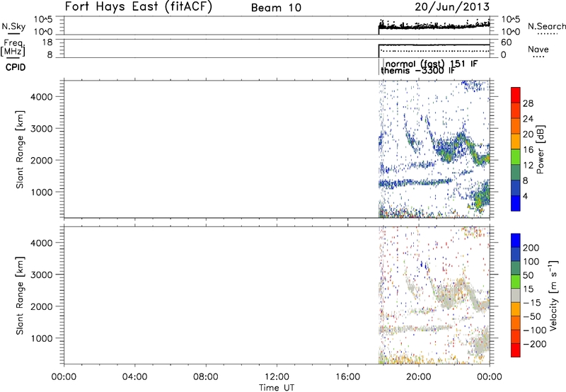The image size is (566, 392).
Task: Select the -50 to -15 yellow Velocity segment
Action: coord(516,309)
